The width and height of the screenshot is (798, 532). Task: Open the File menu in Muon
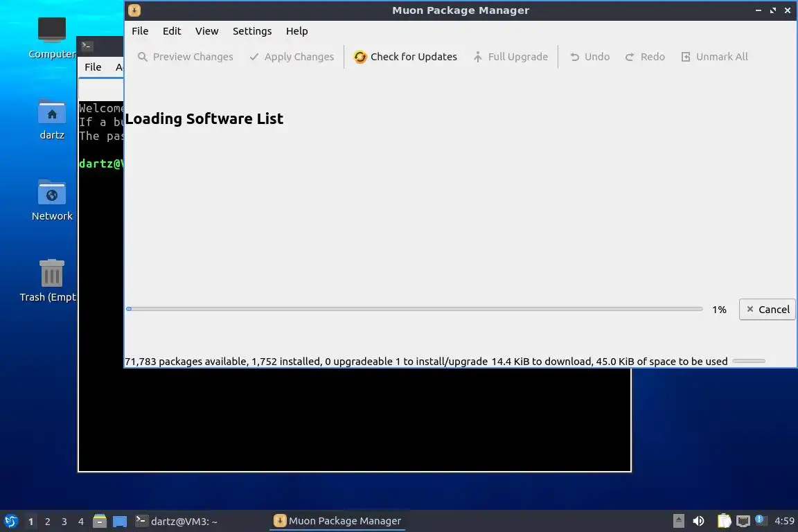(140, 31)
